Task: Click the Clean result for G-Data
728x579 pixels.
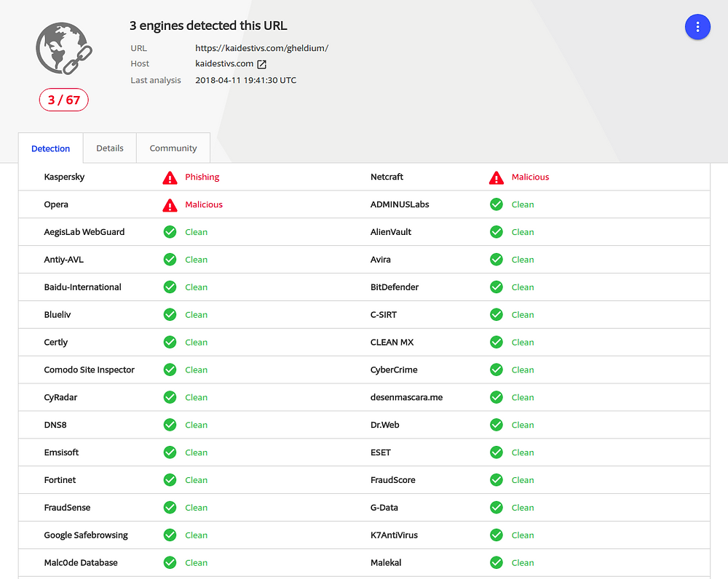Action: coord(523,508)
